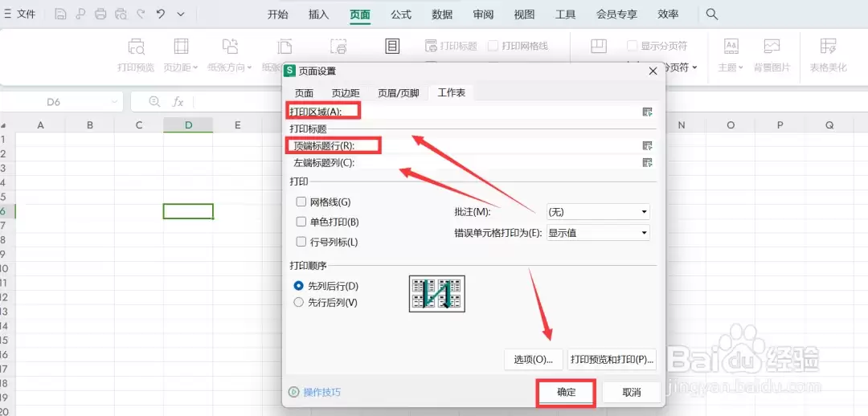The width and height of the screenshot is (868, 416).
Task: Click the range picker icon for 左端标题列
Action: [x=647, y=163]
